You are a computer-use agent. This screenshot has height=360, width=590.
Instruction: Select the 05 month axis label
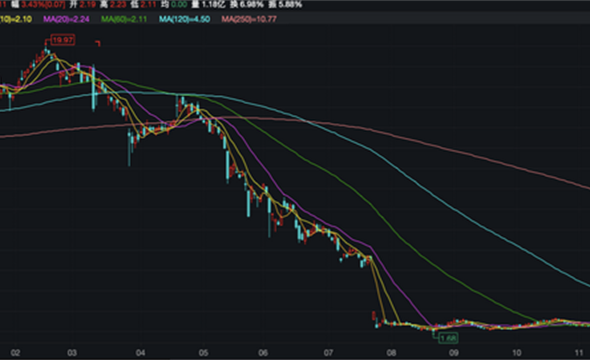(x=203, y=353)
